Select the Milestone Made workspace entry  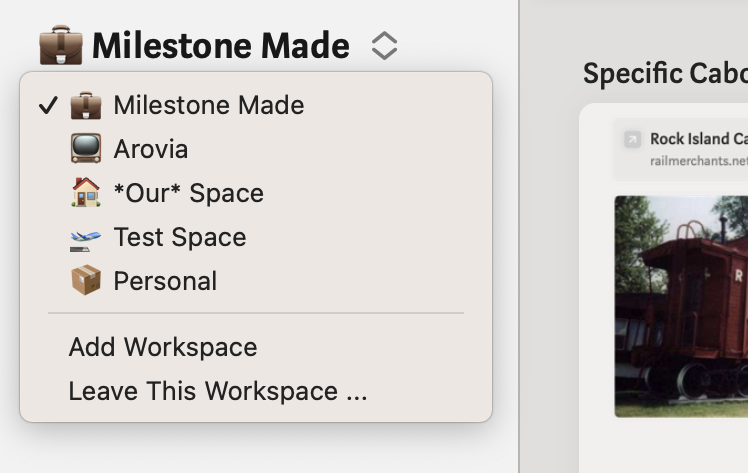(x=209, y=105)
